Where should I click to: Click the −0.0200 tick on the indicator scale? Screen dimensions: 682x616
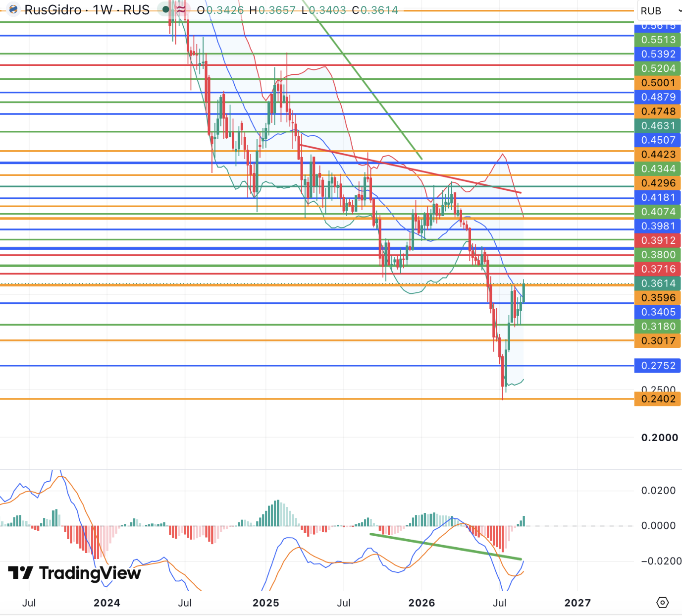[x=661, y=561]
